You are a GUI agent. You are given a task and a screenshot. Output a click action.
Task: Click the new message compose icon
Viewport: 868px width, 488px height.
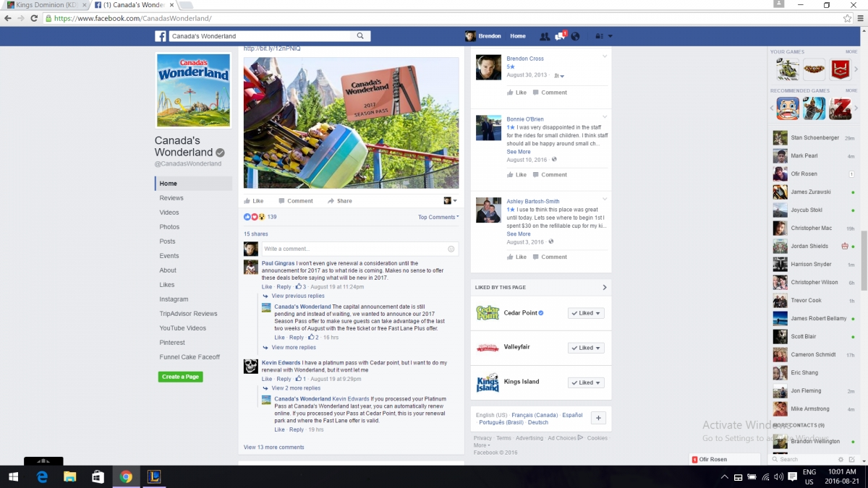coord(851,459)
